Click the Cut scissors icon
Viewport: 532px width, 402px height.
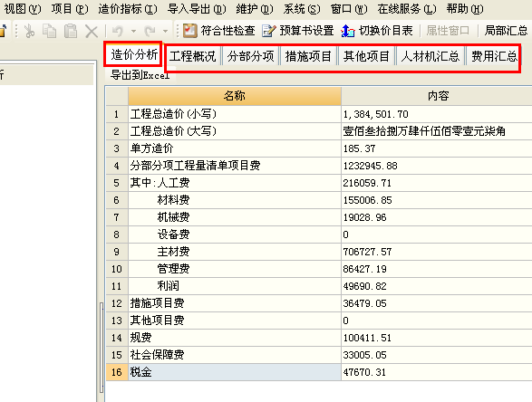point(30,31)
